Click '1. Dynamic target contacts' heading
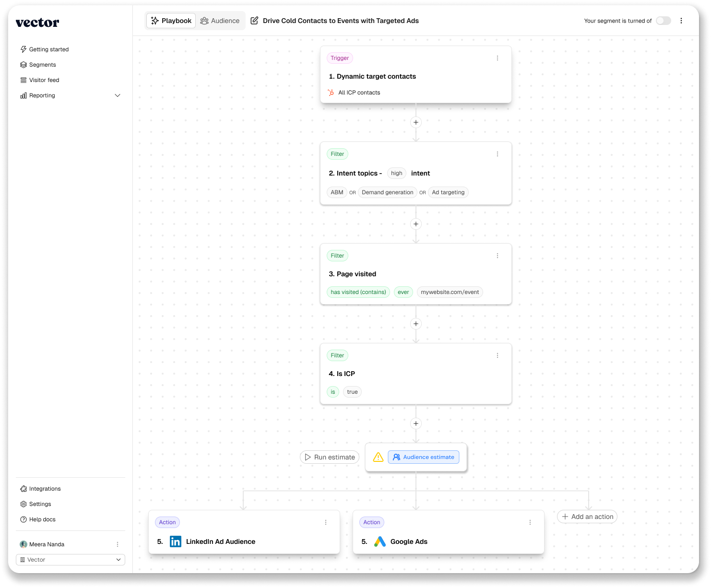The height and width of the screenshot is (588, 711). (372, 76)
